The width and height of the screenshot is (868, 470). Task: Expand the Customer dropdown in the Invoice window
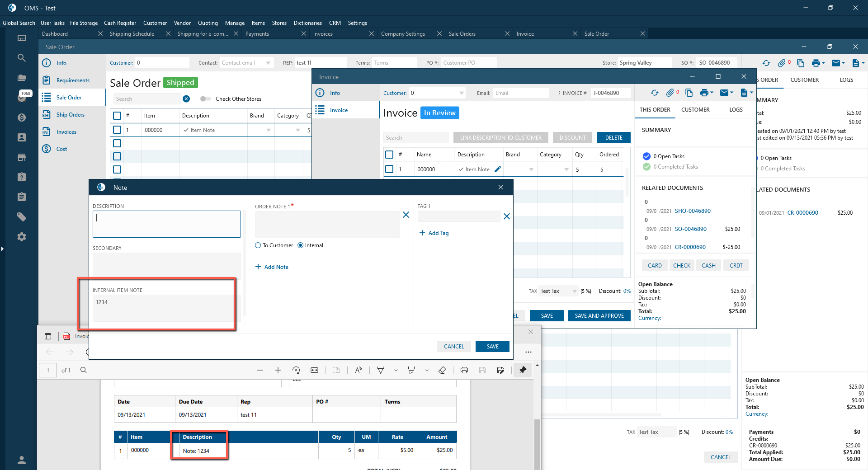point(462,93)
